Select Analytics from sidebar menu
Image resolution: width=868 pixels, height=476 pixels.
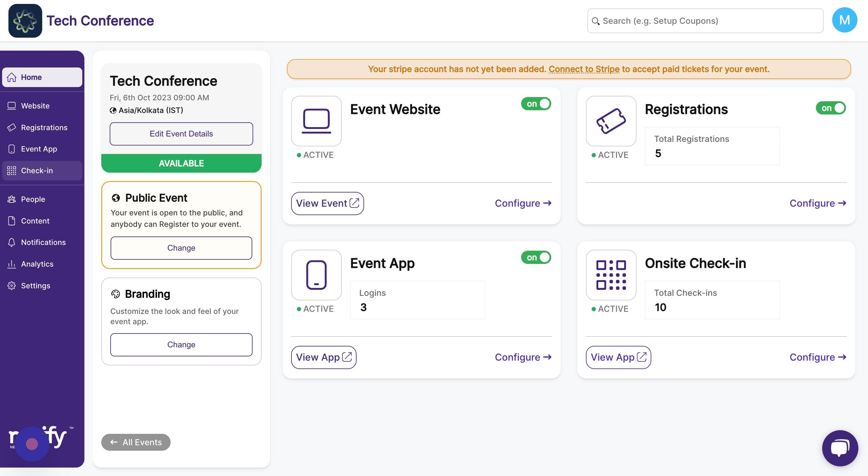click(37, 264)
